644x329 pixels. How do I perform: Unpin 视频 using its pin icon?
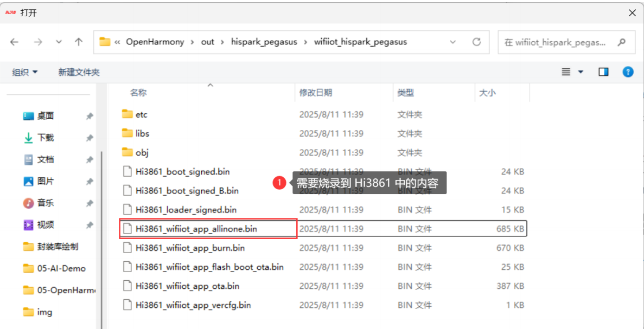click(89, 225)
